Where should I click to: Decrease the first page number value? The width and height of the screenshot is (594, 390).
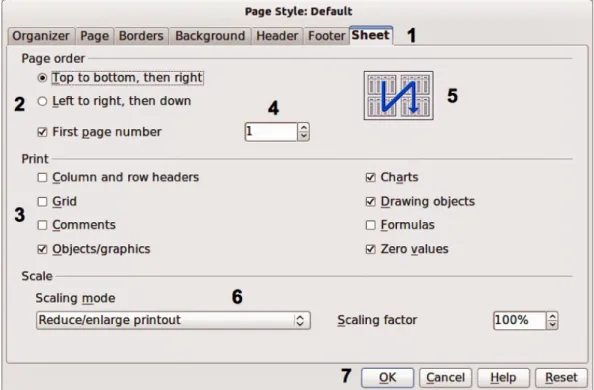pos(303,136)
